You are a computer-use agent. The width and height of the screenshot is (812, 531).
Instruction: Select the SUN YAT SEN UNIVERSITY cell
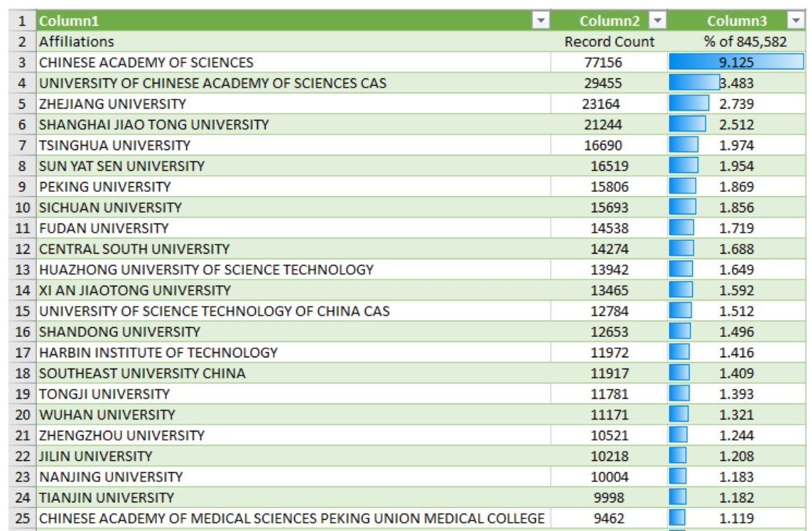click(x=293, y=166)
